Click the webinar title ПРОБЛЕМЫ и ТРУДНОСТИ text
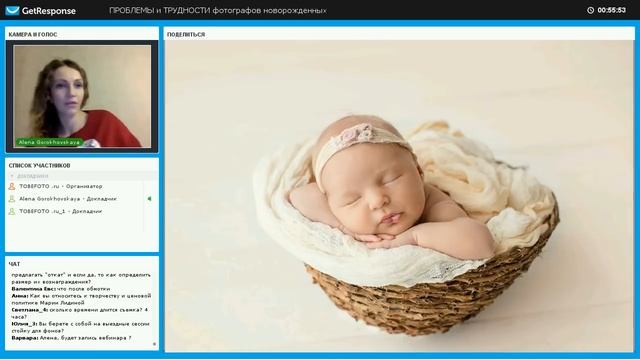The image size is (640, 360). pos(218,11)
